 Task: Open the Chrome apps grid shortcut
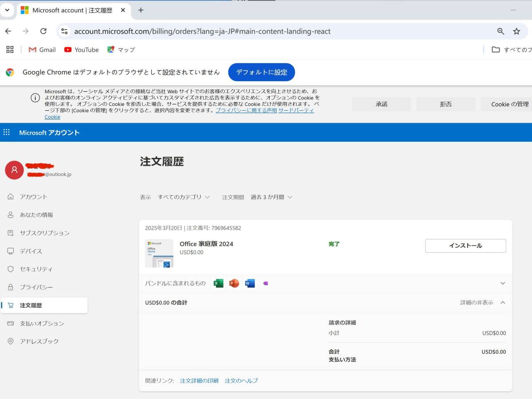pos(10,50)
